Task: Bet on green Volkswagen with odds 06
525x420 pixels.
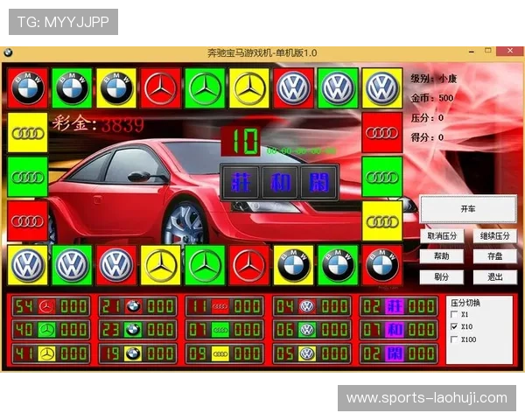Action: pos(307,330)
